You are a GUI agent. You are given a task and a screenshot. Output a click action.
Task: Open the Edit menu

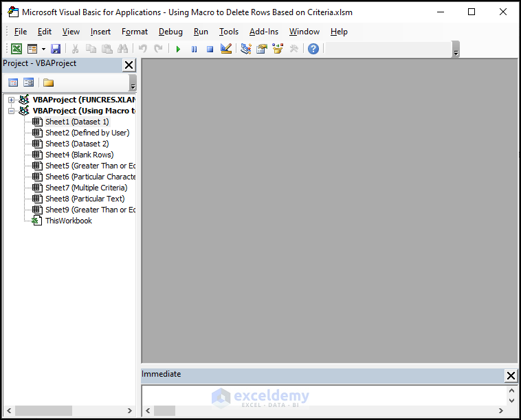pyautogui.click(x=45, y=32)
